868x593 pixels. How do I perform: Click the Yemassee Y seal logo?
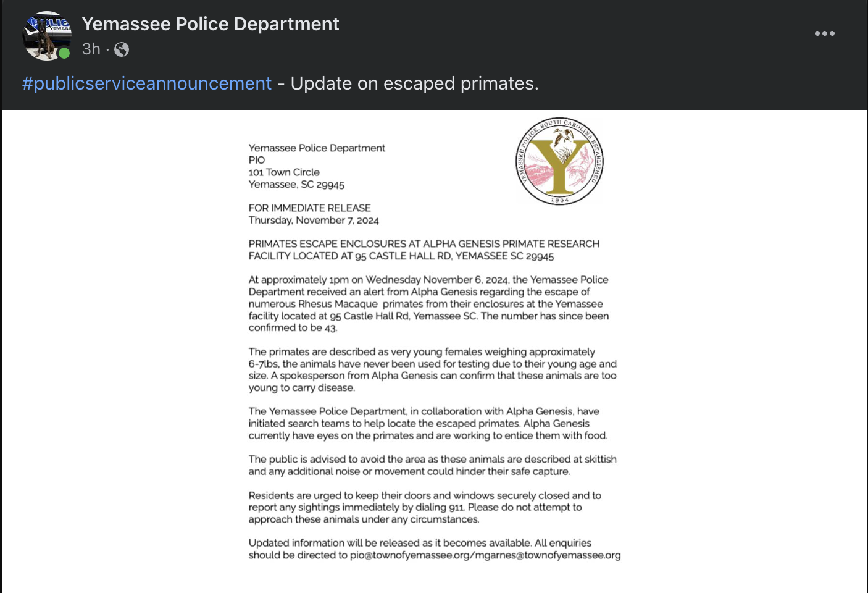click(560, 161)
